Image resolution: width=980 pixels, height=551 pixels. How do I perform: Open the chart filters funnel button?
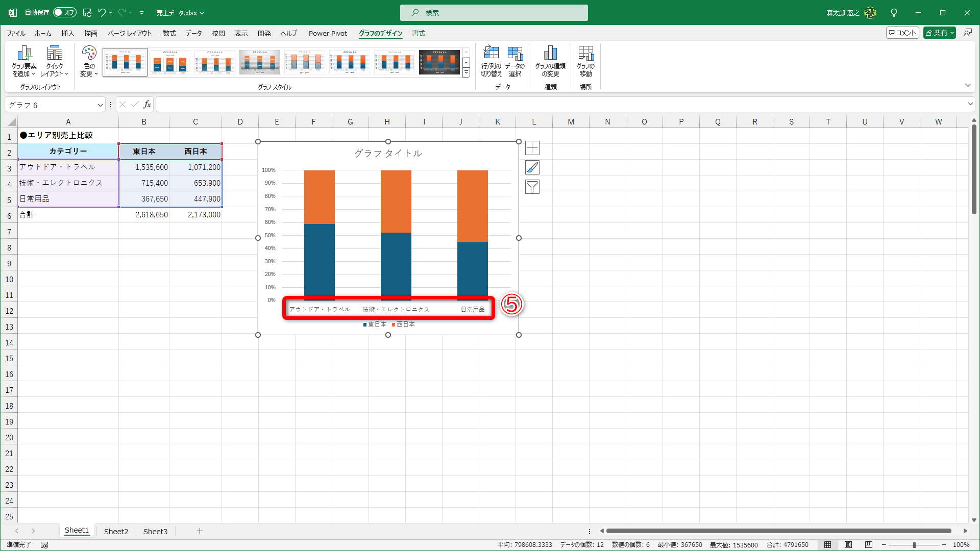532,187
